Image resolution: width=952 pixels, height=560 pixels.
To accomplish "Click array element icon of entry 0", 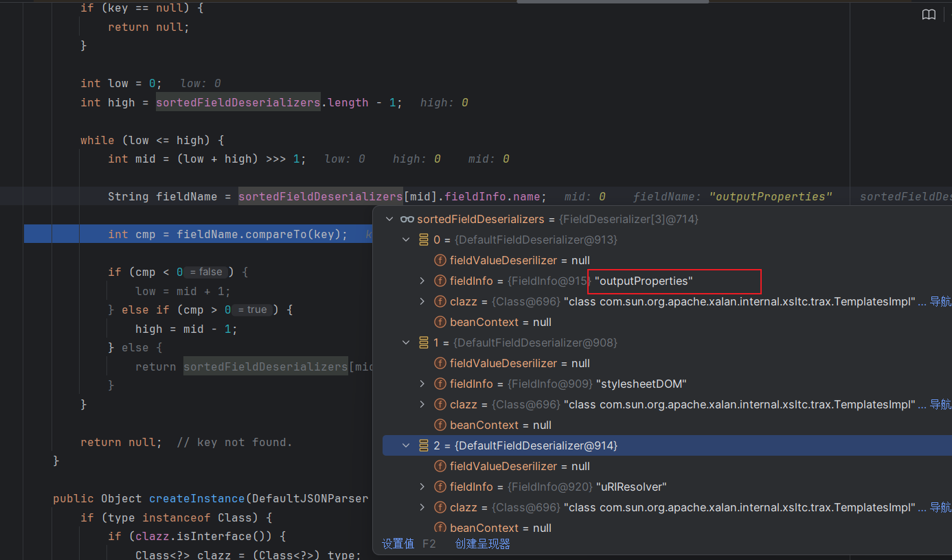I will click(424, 240).
